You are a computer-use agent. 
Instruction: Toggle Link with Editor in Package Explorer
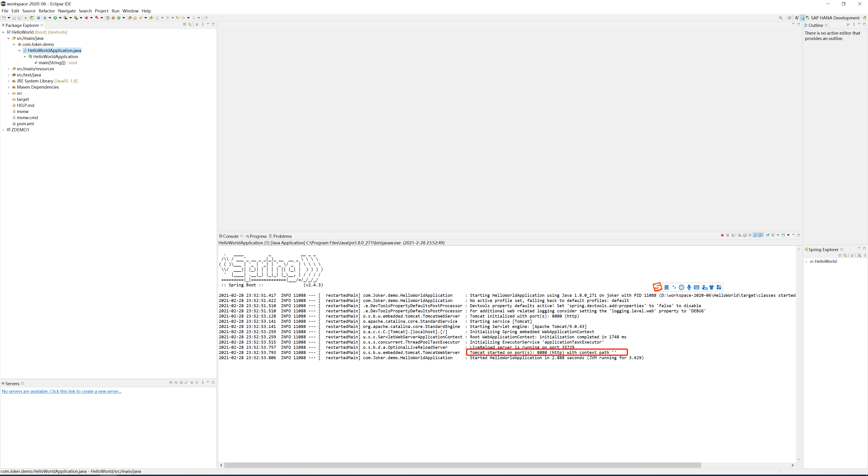[190, 24]
